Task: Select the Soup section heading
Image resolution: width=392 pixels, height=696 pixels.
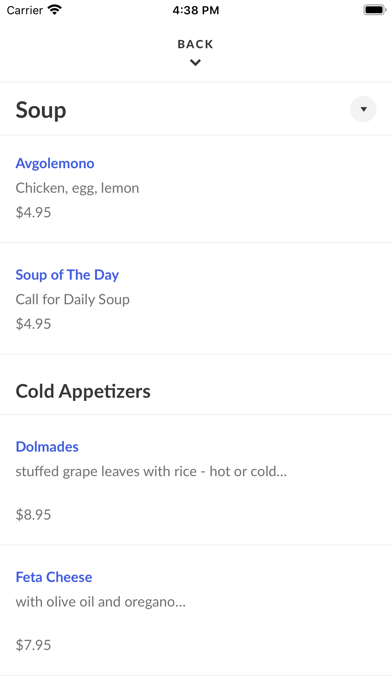Action: [x=41, y=110]
